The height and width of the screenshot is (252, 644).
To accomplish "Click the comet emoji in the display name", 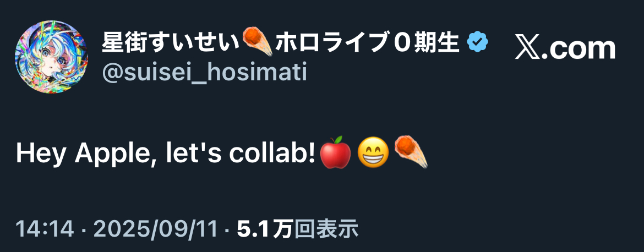I will click(x=257, y=41).
